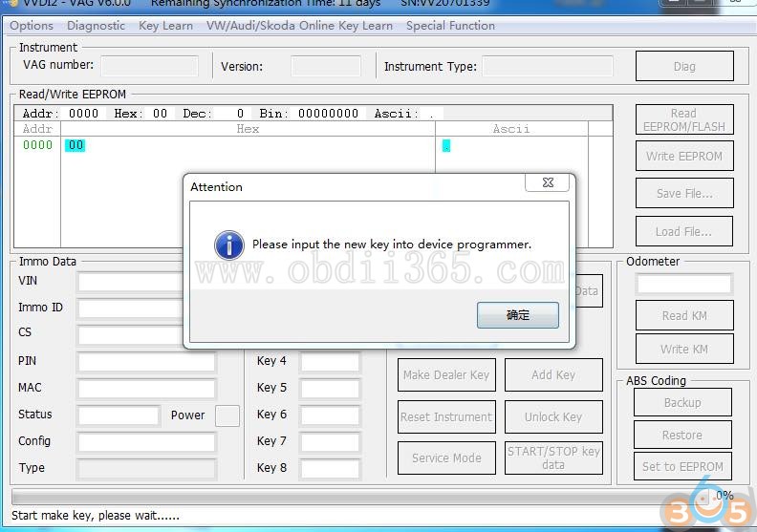757x532 pixels.
Task: Click the Key 7 field
Action: pos(330,442)
